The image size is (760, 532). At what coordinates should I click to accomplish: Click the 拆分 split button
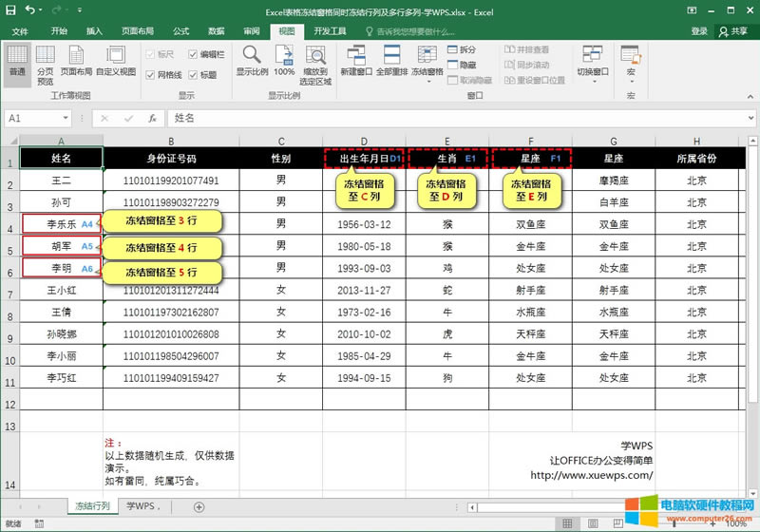pos(461,49)
